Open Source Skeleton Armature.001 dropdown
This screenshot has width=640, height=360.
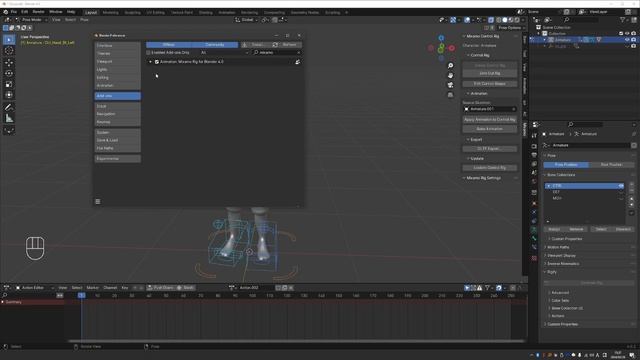[x=490, y=109]
